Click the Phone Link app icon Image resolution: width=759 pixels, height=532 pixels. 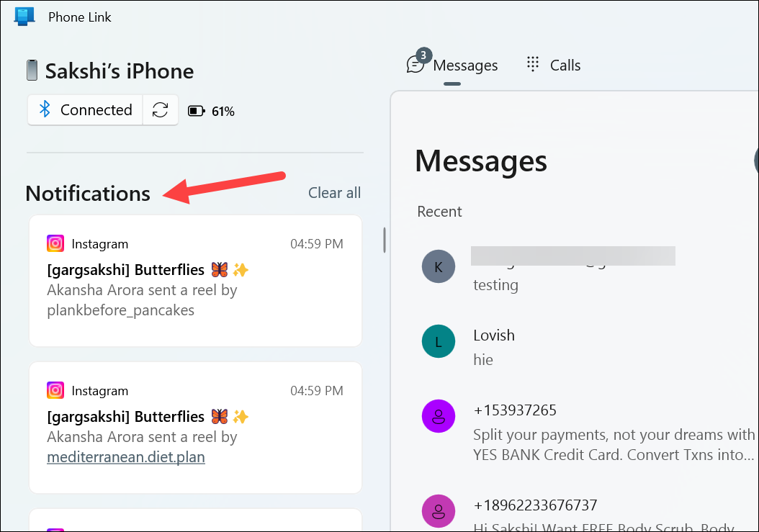pos(24,17)
